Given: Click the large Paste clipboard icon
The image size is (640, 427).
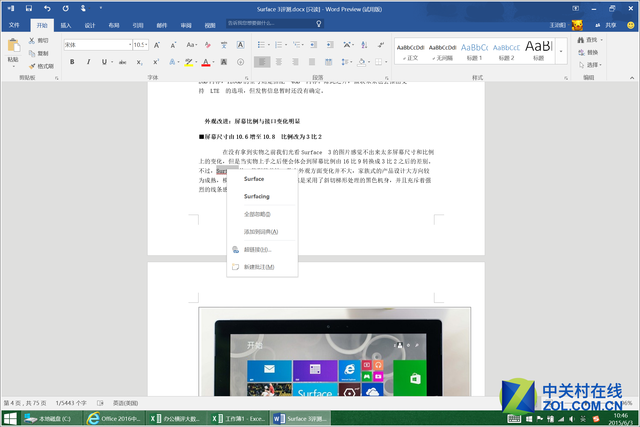Looking at the screenshot, I should (x=13, y=45).
